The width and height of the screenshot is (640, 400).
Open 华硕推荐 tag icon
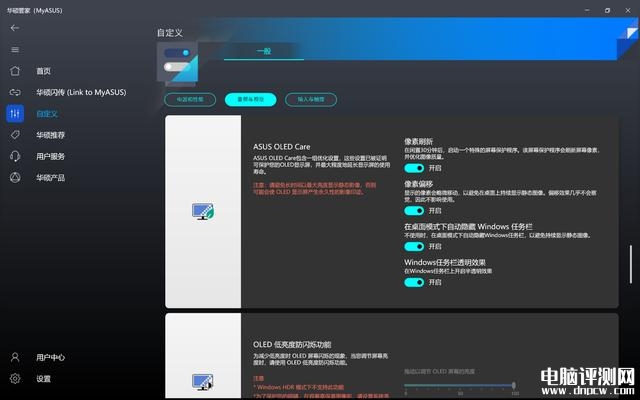tap(15, 135)
